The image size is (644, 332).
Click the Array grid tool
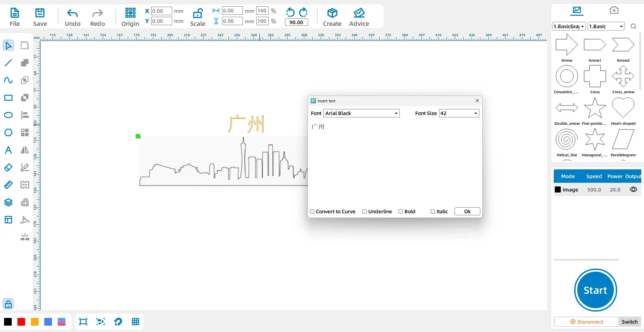click(25, 132)
